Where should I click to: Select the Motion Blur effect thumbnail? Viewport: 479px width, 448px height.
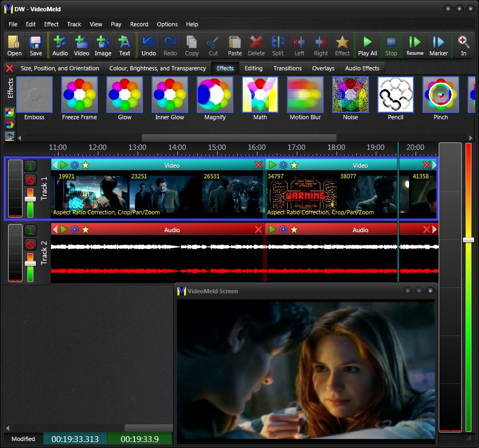(x=305, y=95)
